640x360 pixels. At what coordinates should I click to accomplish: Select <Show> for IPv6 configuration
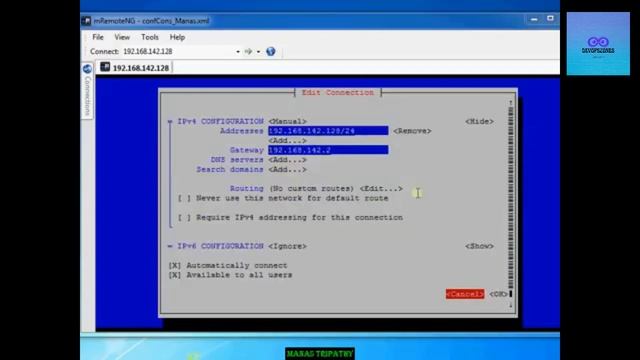tap(479, 246)
